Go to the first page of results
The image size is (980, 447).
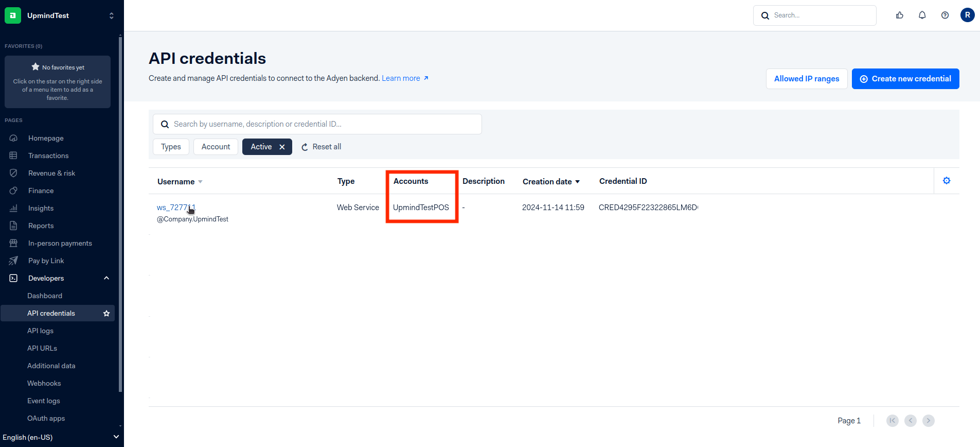(893, 421)
